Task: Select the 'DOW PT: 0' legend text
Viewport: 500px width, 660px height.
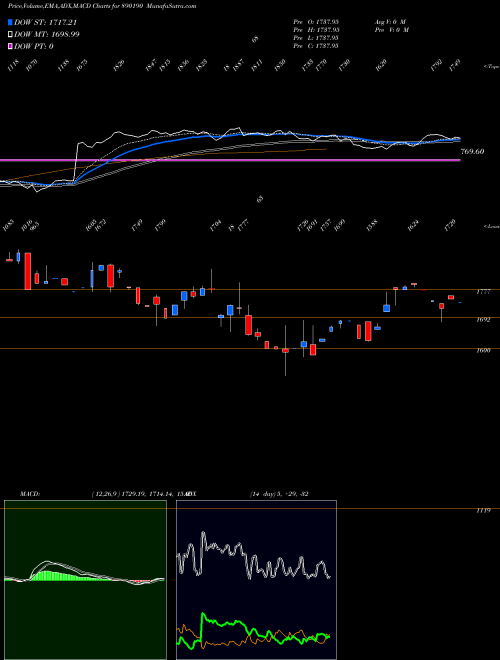Action: (34, 47)
